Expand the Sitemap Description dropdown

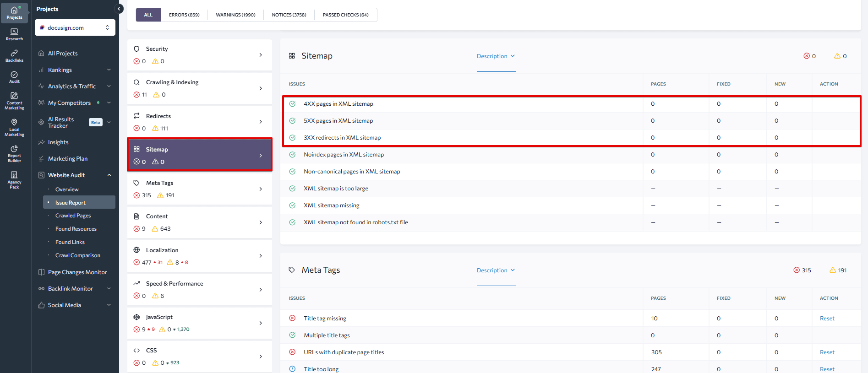496,56
